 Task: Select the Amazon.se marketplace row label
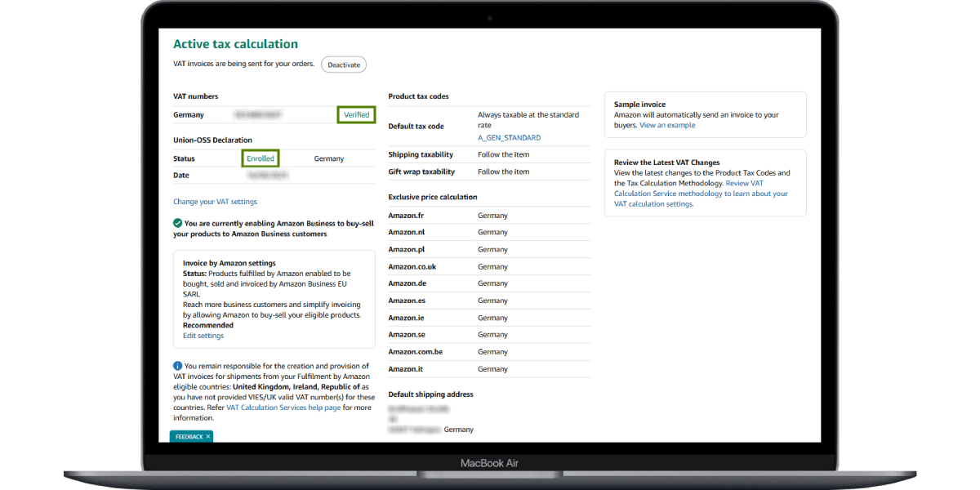pos(407,335)
